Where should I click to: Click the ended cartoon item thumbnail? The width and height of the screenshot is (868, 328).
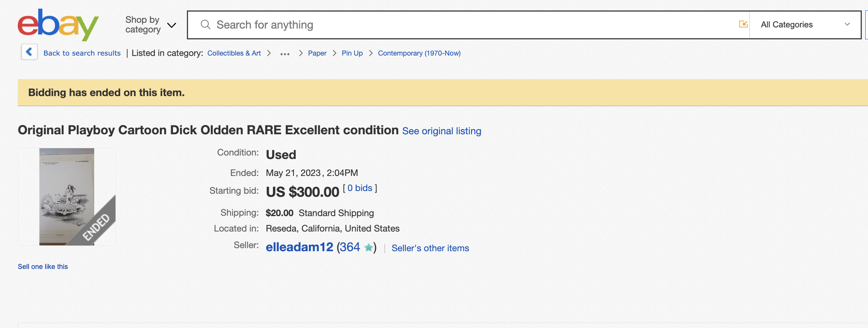[x=67, y=197]
